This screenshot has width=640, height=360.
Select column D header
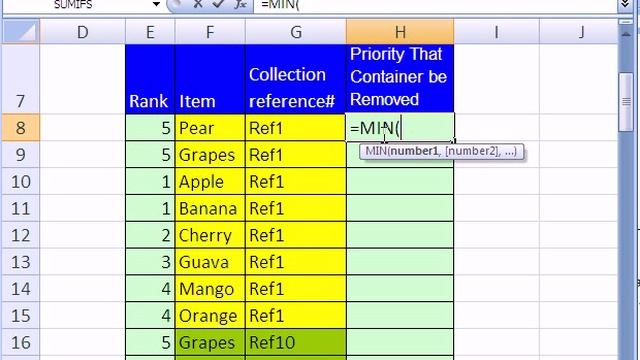(82, 32)
